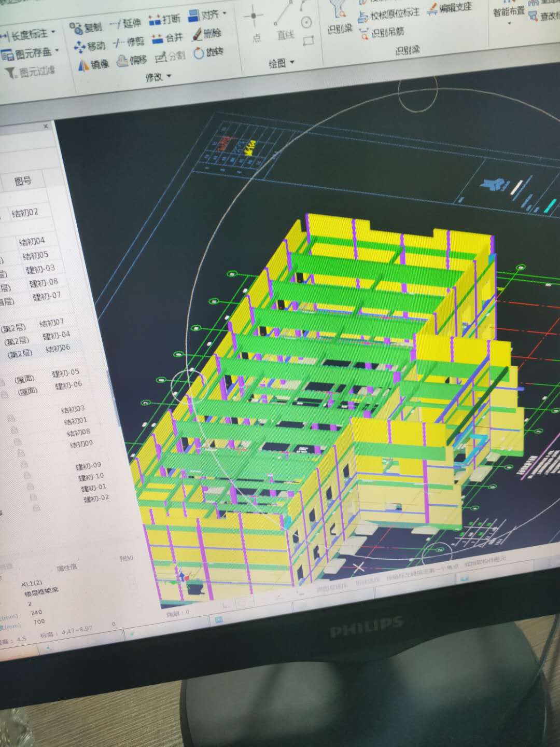
Task: Click property value 楼层框架梁
Action: [41, 592]
